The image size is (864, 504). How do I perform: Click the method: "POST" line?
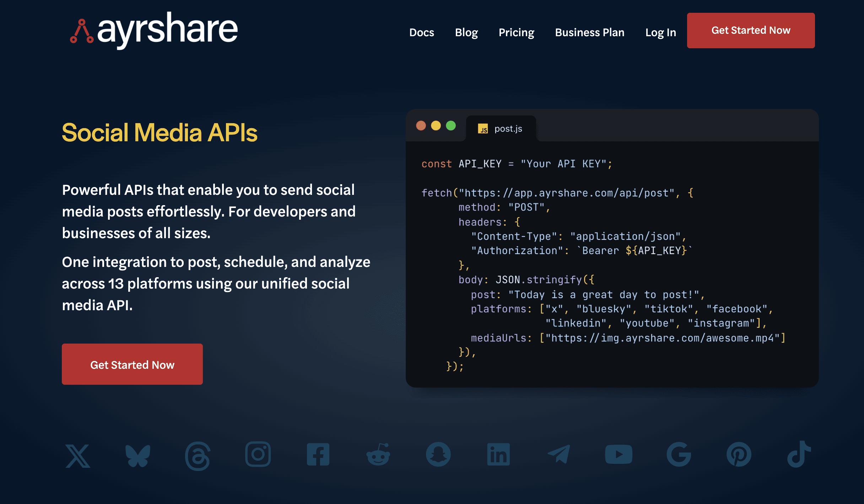[x=504, y=207]
